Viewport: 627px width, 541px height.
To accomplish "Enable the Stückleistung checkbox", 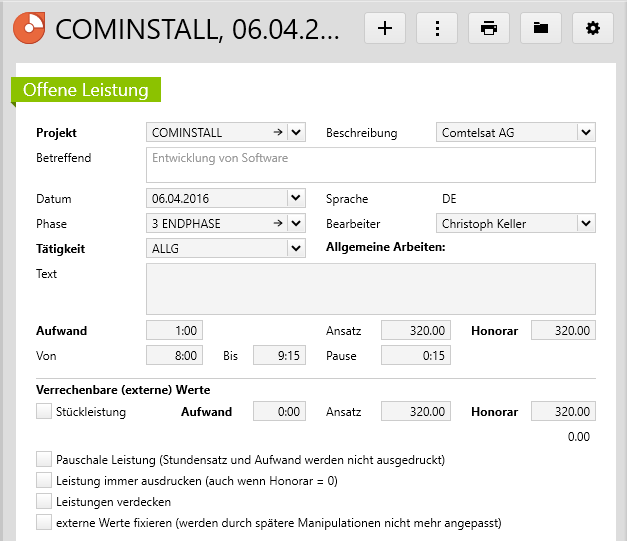I will pyautogui.click(x=43, y=411).
